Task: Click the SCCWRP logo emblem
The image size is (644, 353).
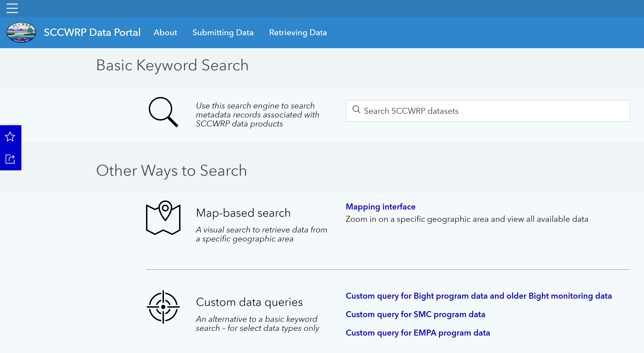Action: coord(21,32)
